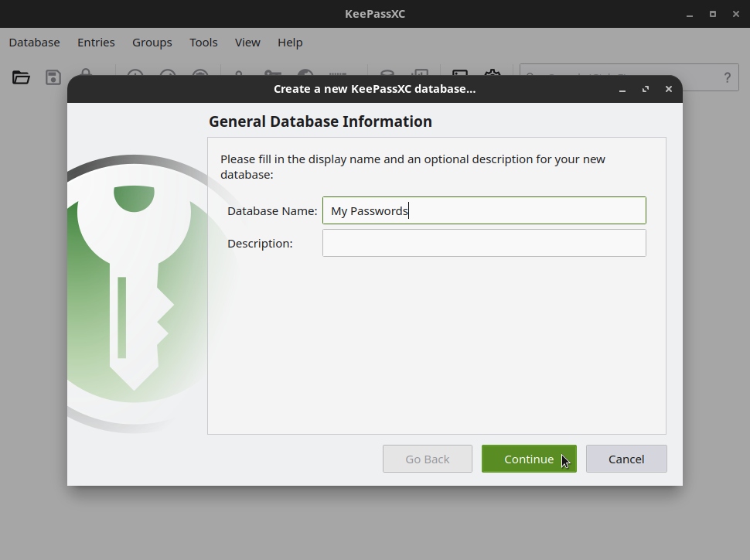Click the 'Please fill in the display name' instruction

click(413, 166)
